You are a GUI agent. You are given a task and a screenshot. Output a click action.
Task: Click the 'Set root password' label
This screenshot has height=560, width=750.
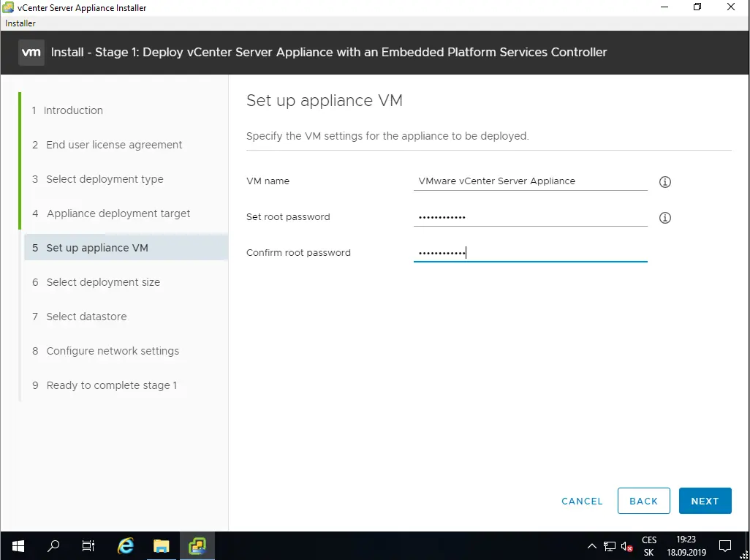(288, 217)
